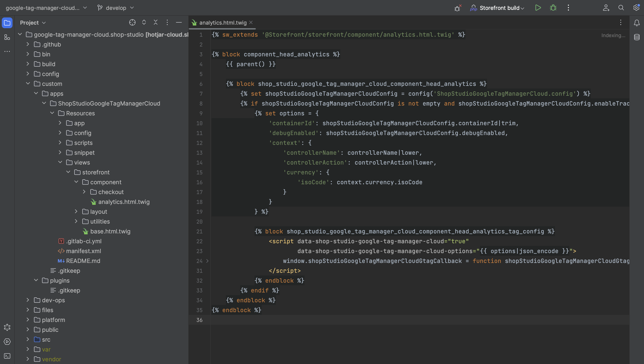Image resolution: width=644 pixels, height=364 pixels.
Task: Open manifest.xml in the editor
Action: click(84, 251)
